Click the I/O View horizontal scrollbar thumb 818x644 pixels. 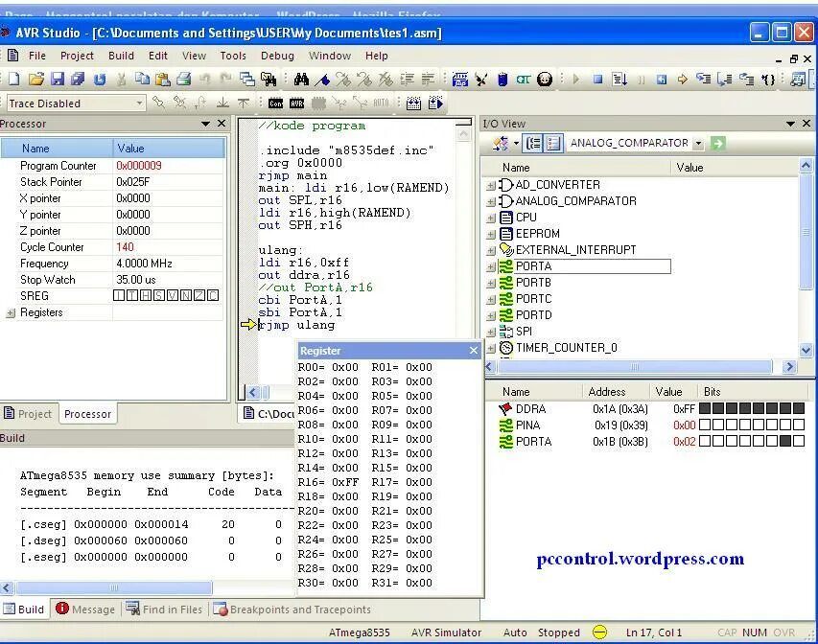635,367
